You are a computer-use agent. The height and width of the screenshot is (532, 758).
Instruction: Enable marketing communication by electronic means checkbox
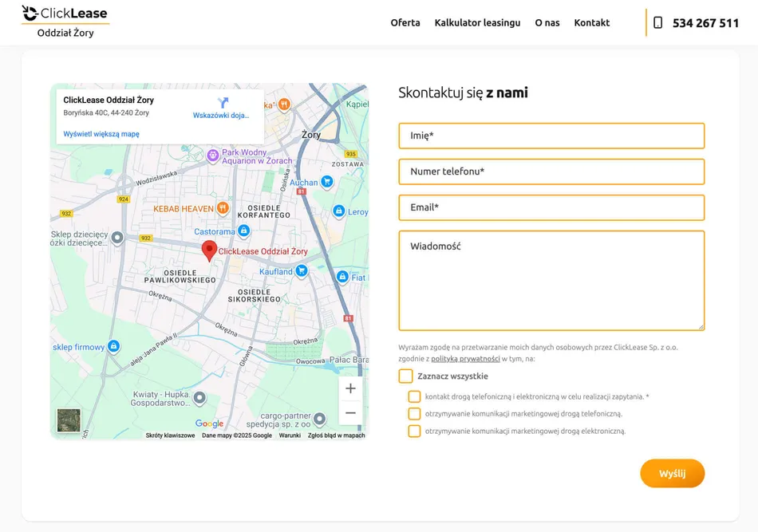414,432
